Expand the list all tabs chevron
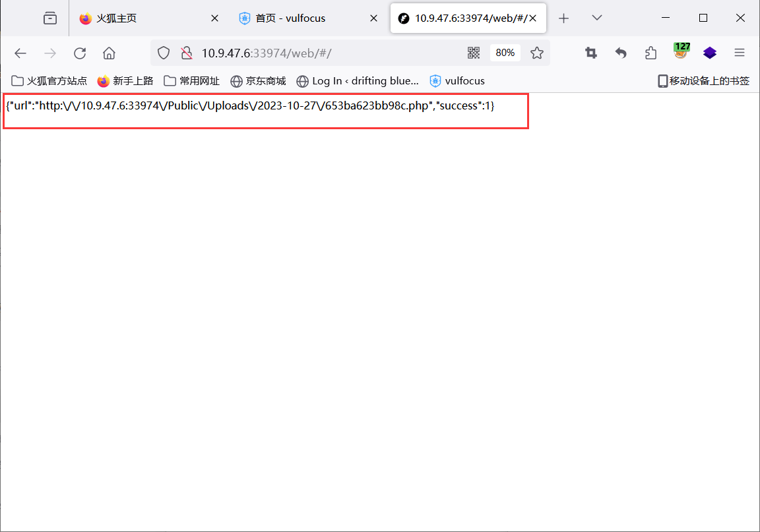 (597, 18)
